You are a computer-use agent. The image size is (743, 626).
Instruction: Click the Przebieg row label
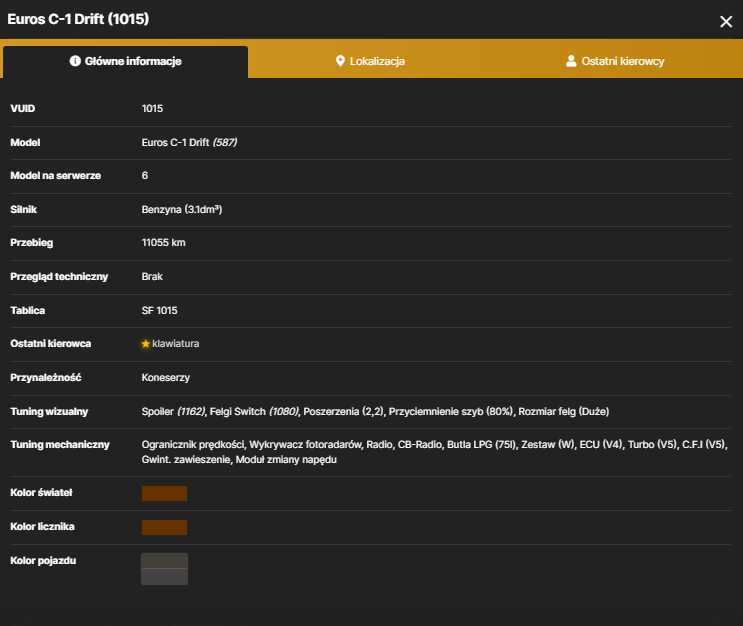click(32, 243)
